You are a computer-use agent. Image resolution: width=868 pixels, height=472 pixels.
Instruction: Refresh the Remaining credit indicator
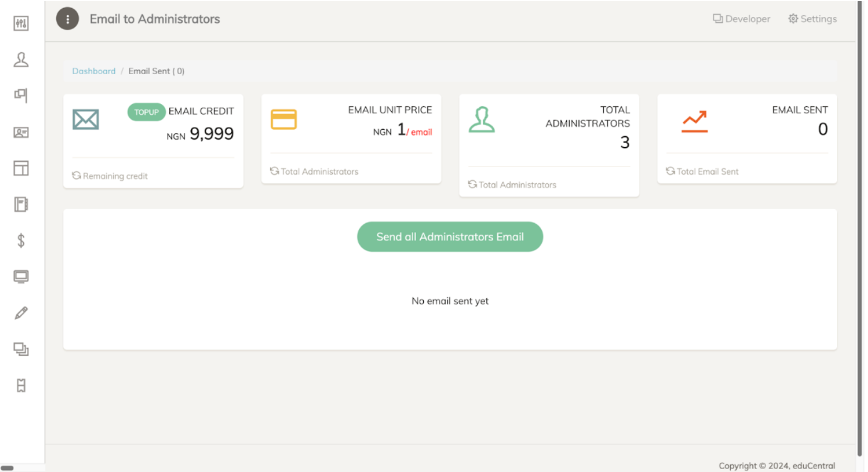click(x=76, y=176)
